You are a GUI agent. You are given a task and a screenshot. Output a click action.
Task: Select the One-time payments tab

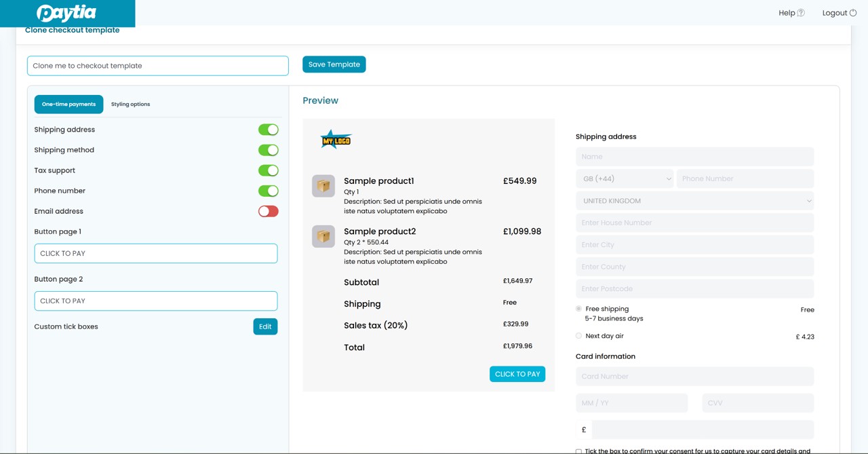(68, 105)
